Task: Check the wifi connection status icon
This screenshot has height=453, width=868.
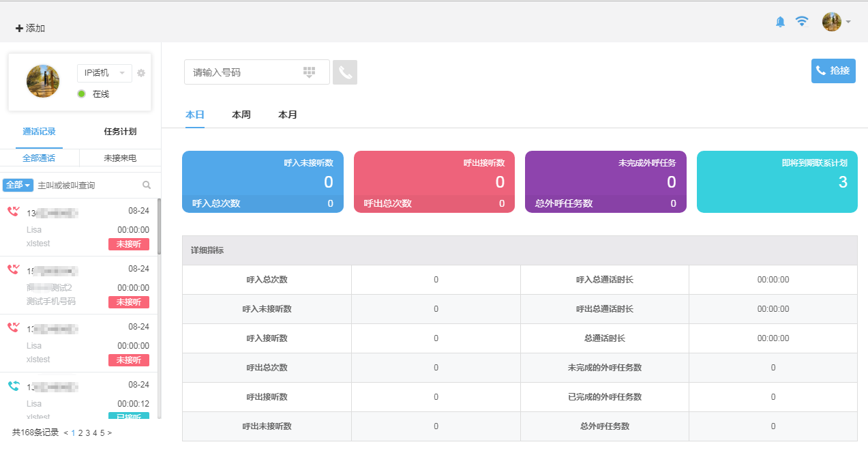Action: coord(802,21)
